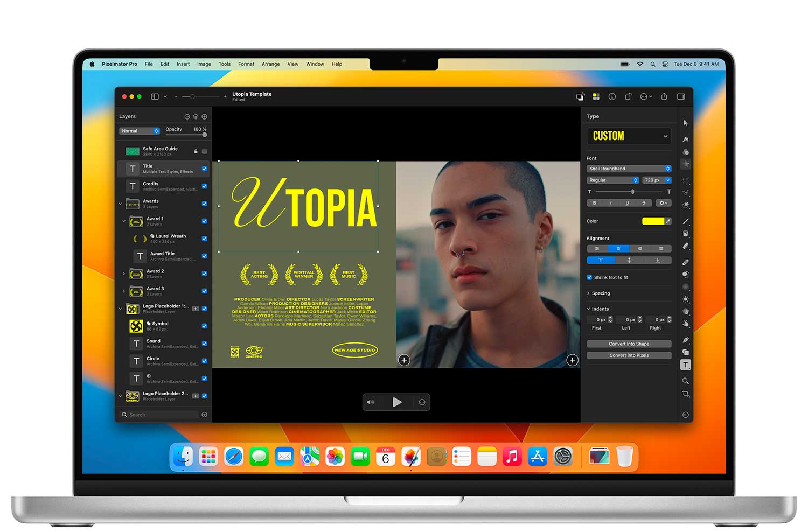Open the Arrange menu
Image resolution: width=808 pixels, height=532 pixels.
point(271,64)
